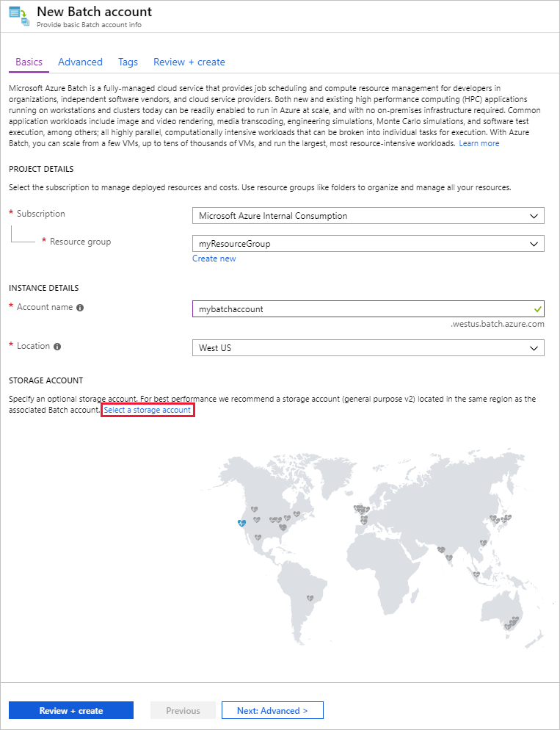The width and height of the screenshot is (560, 730).
Task: Click the Account name info icon
Action: (x=80, y=308)
